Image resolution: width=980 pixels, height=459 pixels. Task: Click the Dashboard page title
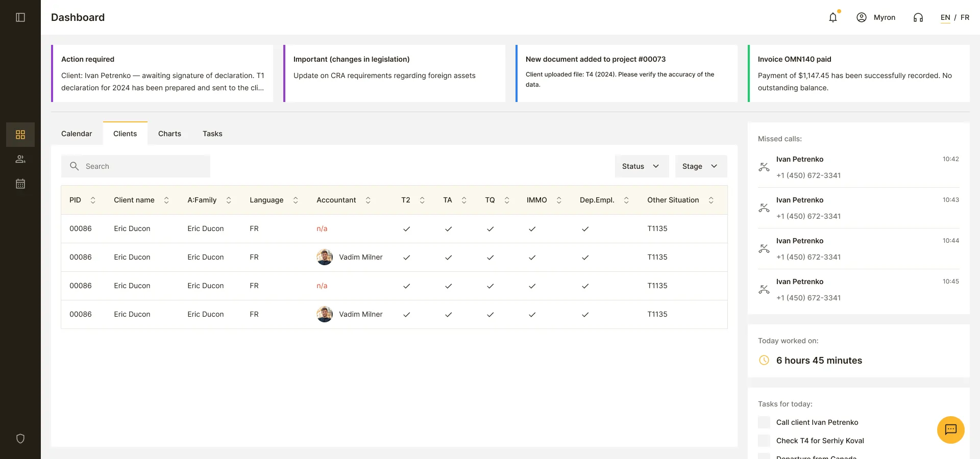coord(78,17)
